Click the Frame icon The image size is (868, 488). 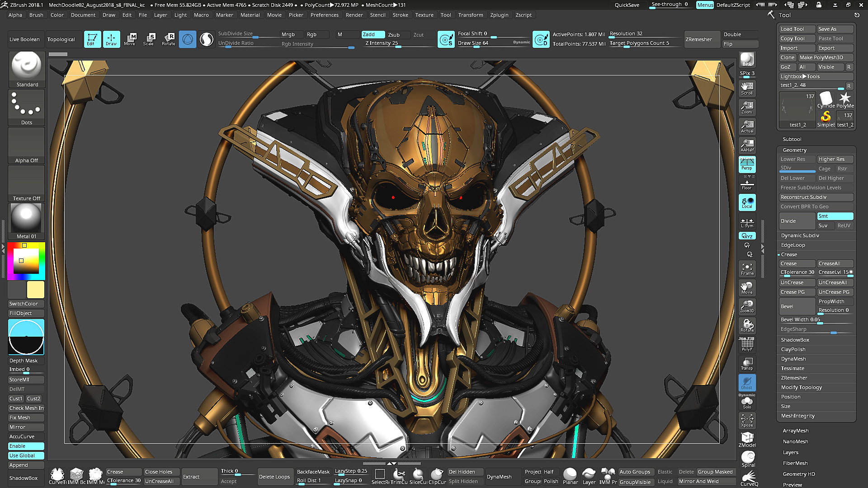(x=747, y=269)
